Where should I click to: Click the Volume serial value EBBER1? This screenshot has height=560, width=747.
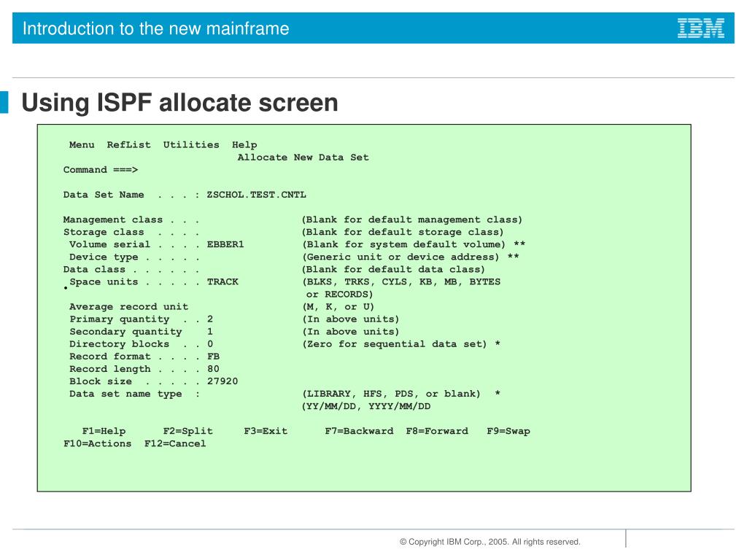225,244
